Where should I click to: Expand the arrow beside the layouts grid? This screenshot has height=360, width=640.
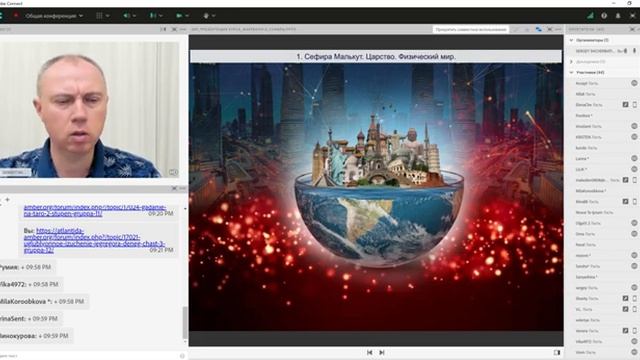point(108,16)
